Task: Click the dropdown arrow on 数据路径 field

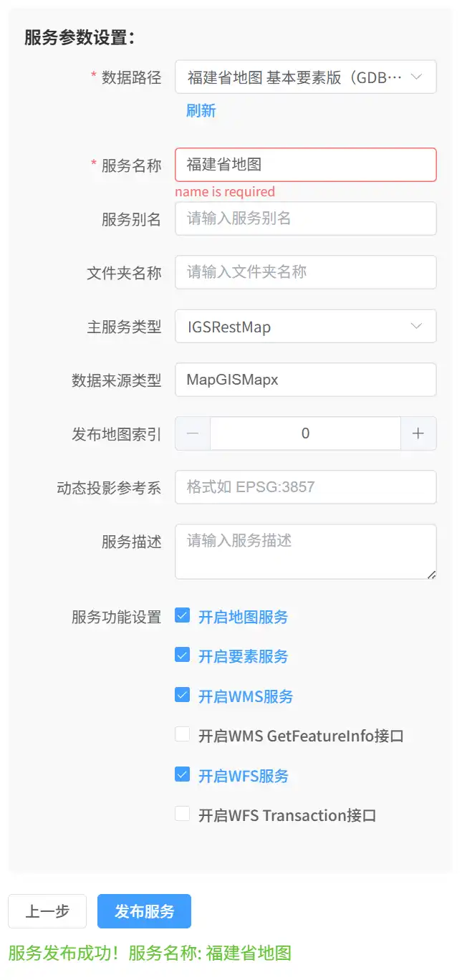Action: (418, 77)
